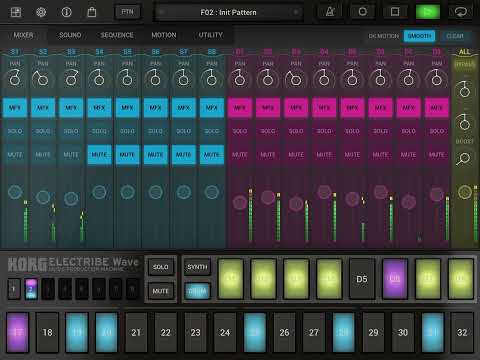Toggle sequencer step 17
This screenshot has width=480, height=360.
click(x=18, y=332)
